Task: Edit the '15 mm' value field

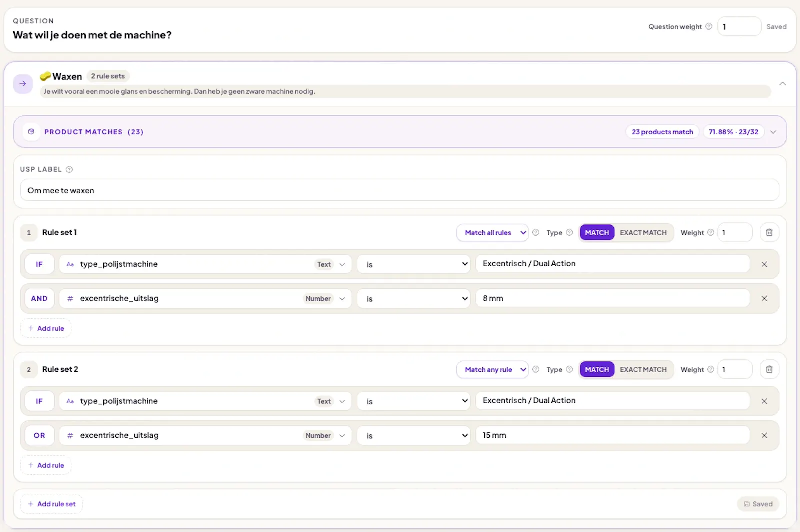Action: pyautogui.click(x=612, y=435)
